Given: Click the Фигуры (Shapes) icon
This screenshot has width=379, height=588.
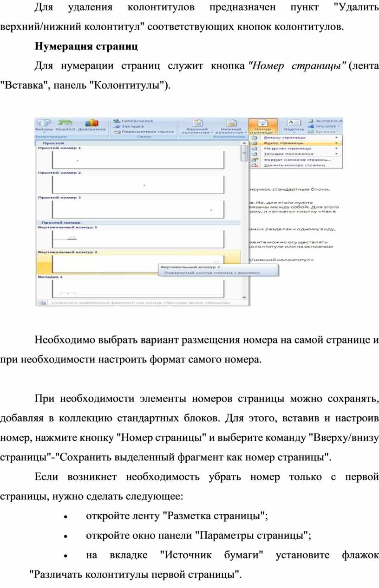Looking at the screenshot, I should 44,123.
